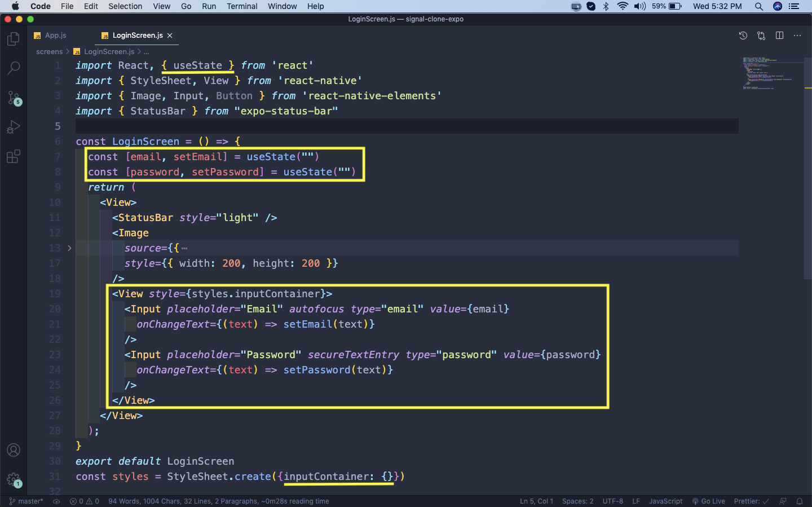Click the master branch in status bar
The height and width of the screenshot is (507, 812).
26,501
